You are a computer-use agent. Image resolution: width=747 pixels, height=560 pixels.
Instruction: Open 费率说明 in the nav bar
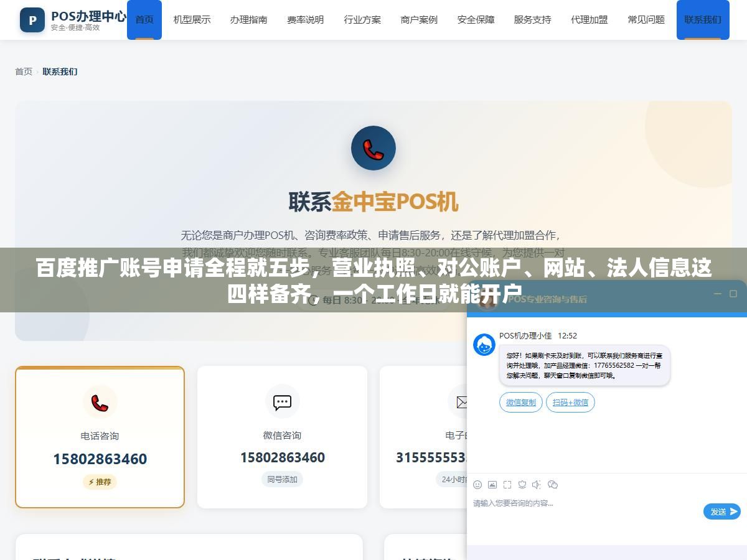(305, 20)
